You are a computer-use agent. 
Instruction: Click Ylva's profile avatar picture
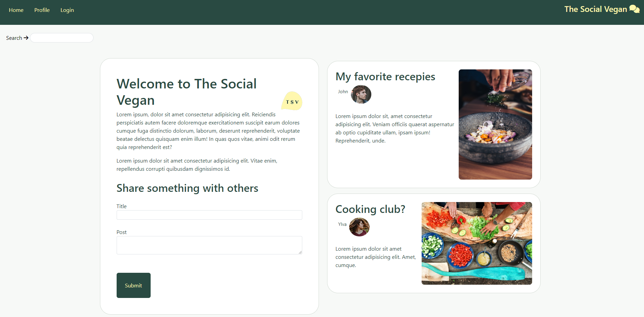359,227
